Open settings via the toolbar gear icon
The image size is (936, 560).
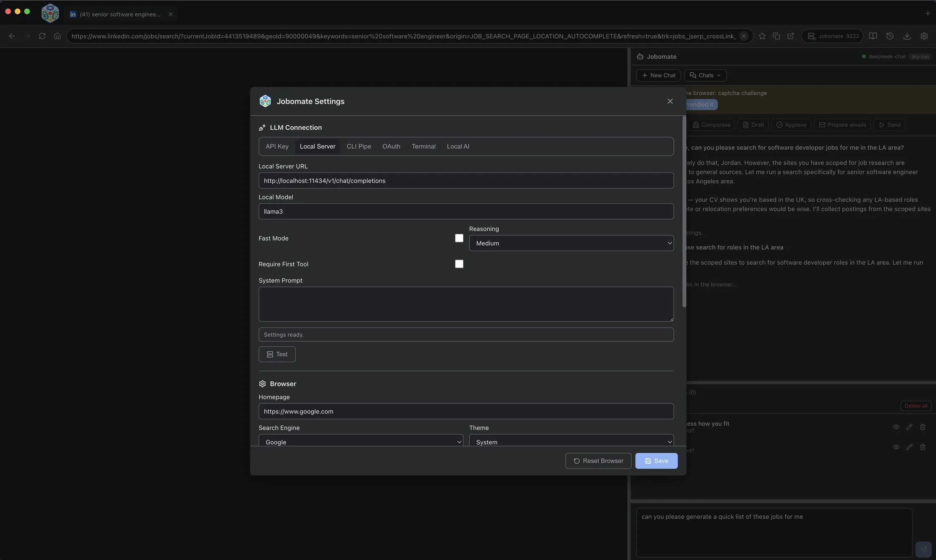coord(924,36)
